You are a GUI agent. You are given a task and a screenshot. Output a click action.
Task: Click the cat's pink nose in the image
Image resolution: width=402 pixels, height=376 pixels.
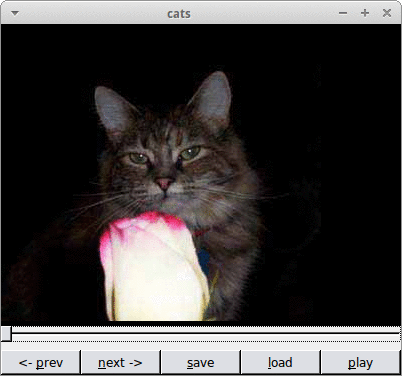tap(164, 183)
